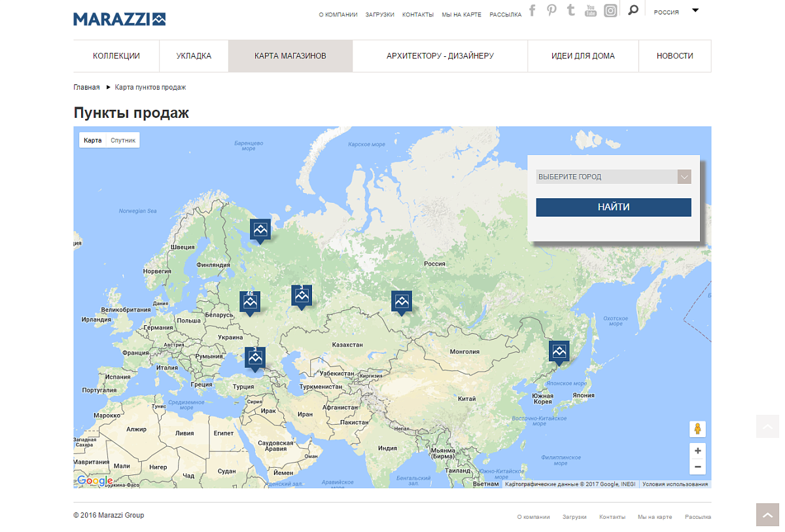The width and height of the screenshot is (785, 532).
Task: Expand the Выберите город dropdown
Action: click(614, 177)
